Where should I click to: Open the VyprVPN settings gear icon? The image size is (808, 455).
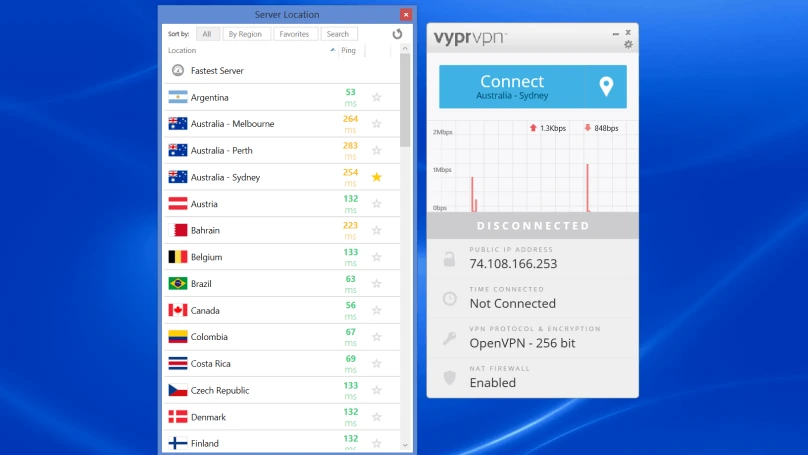click(628, 45)
